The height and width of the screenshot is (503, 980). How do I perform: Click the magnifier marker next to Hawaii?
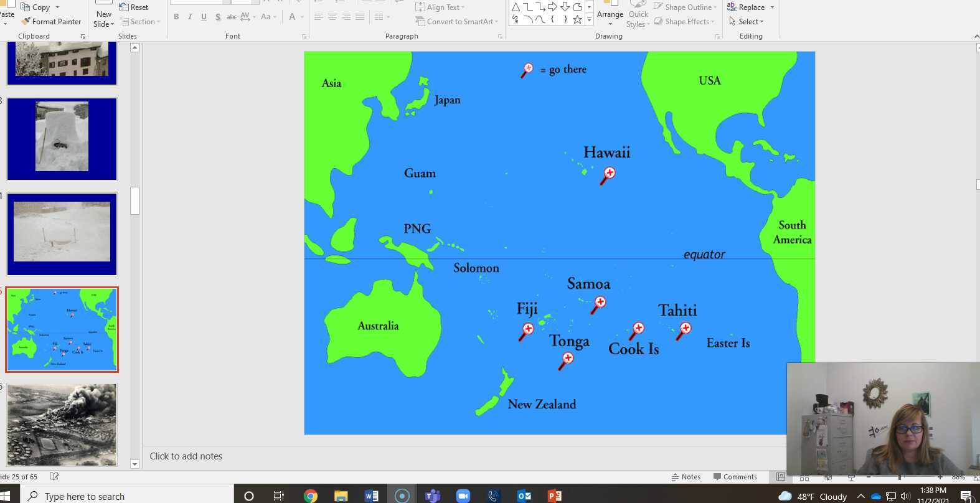[608, 176]
